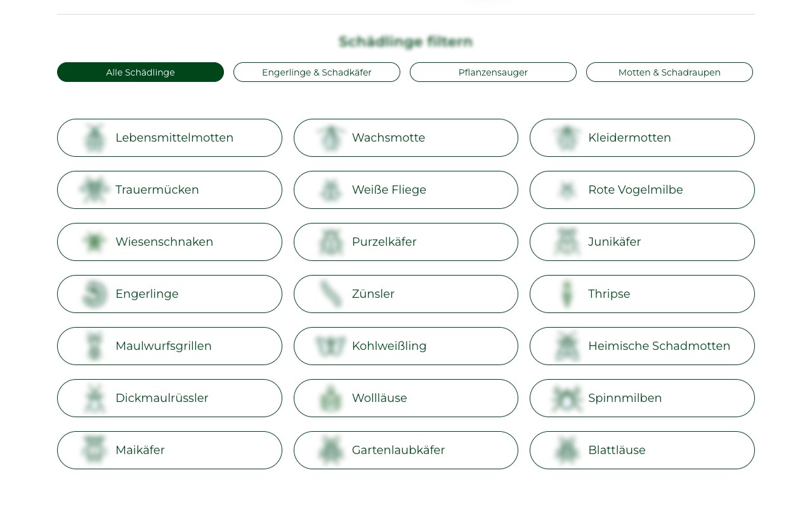
Task: Click the Spinnmilben mite icon
Action: pos(566,398)
